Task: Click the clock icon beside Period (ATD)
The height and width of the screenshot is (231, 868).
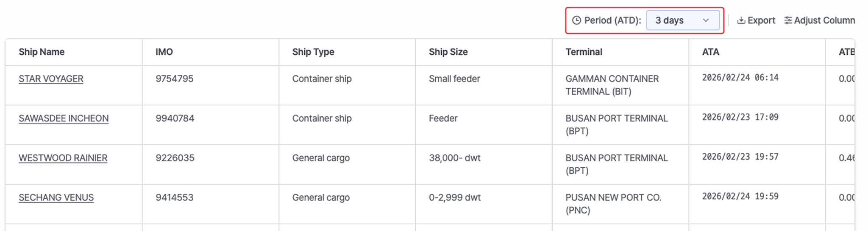Action: click(x=576, y=20)
